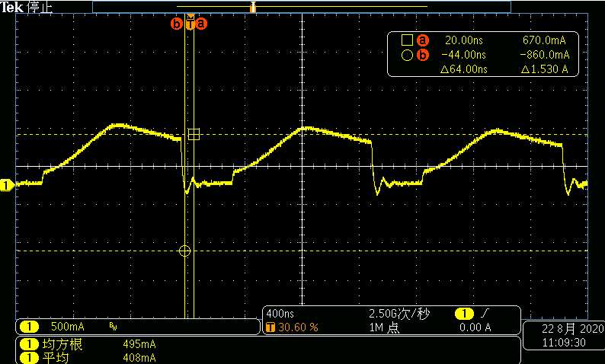Click the cursor b marker label
605x364 pixels.
pos(177,24)
